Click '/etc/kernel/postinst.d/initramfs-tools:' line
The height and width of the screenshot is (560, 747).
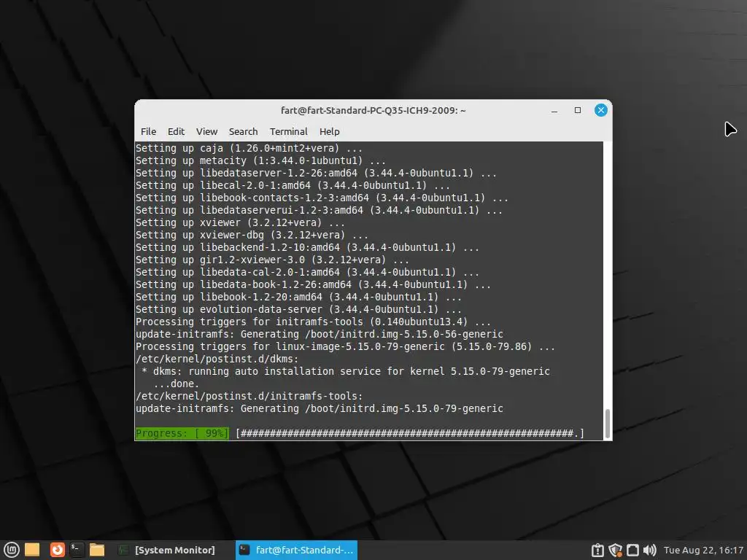[249, 396]
